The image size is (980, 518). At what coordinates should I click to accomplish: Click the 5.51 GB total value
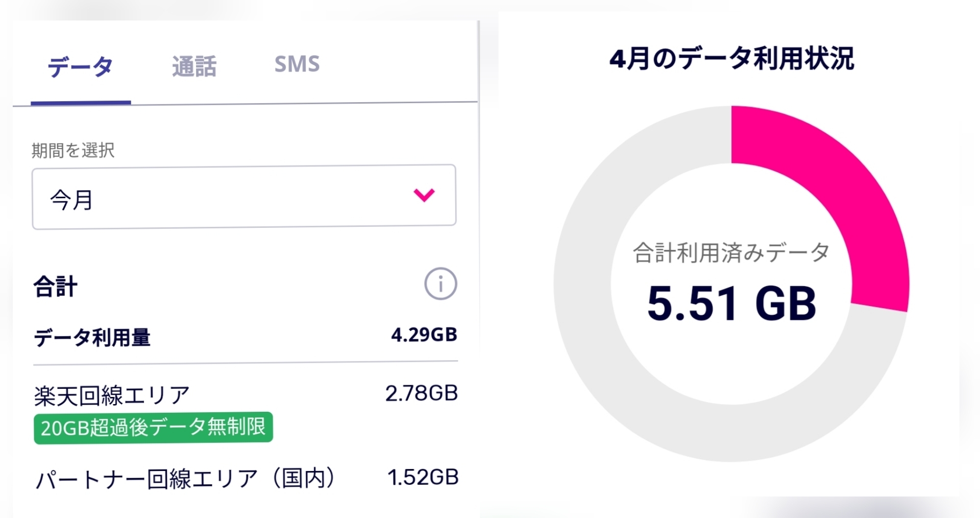731,303
